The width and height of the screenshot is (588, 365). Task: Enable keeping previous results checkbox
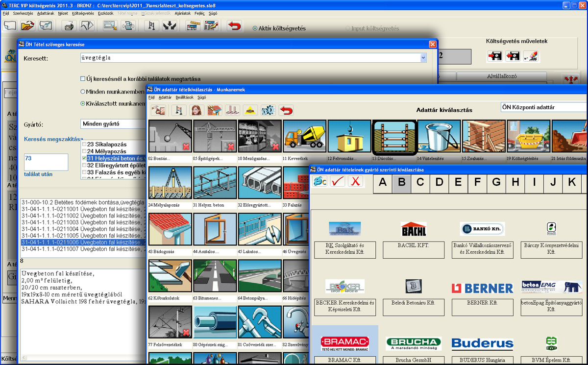(x=83, y=79)
